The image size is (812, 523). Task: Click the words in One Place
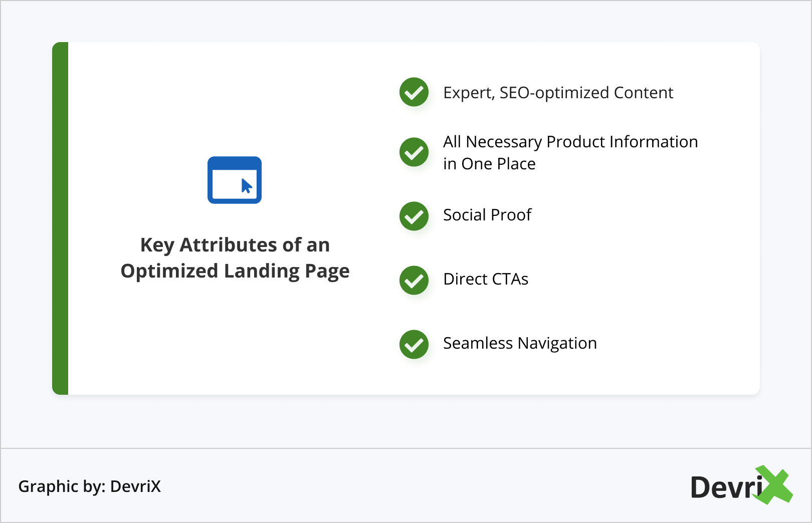click(x=489, y=164)
